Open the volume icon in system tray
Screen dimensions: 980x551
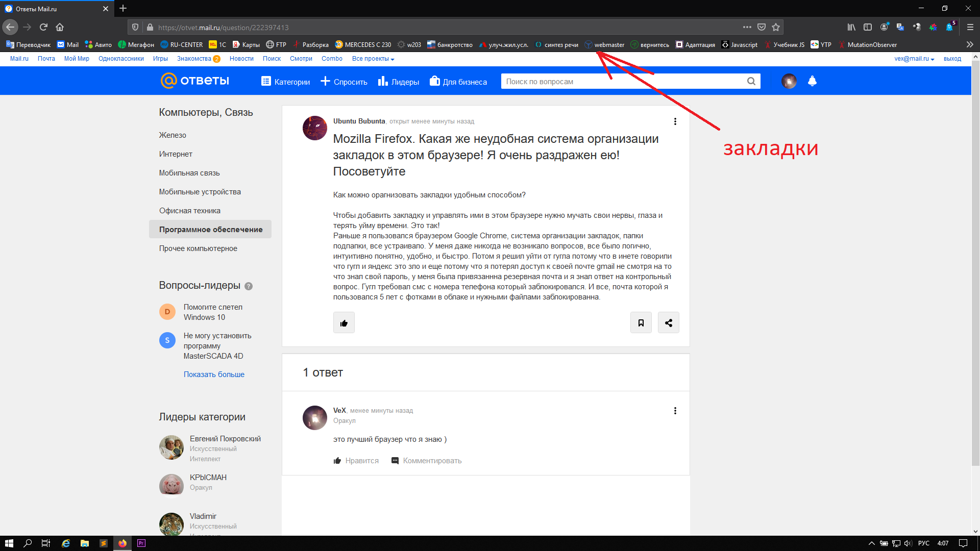[908, 543]
